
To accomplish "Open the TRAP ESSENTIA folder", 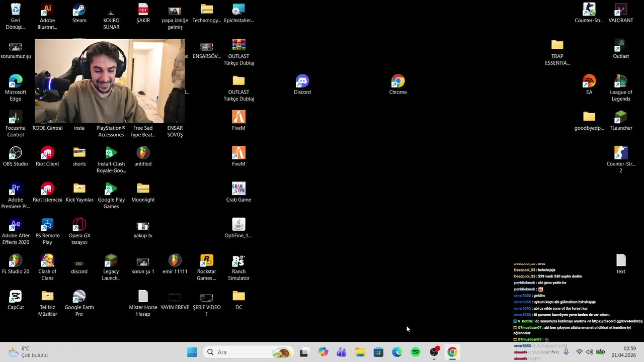I will pos(557,52).
